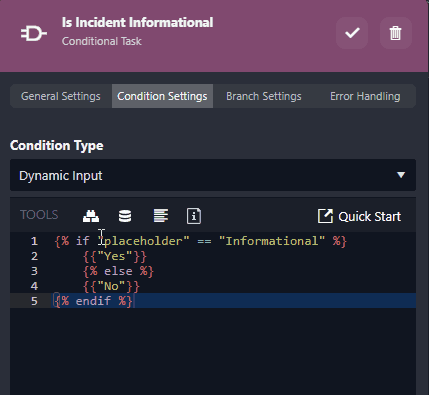The image size is (429, 395).
Task: Open the binoculars search tool
Action: click(x=91, y=216)
